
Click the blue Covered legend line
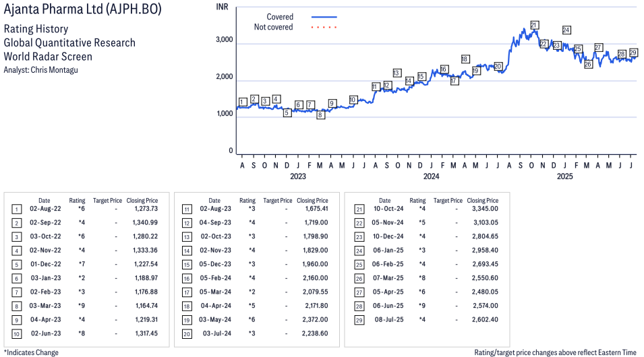coord(324,17)
